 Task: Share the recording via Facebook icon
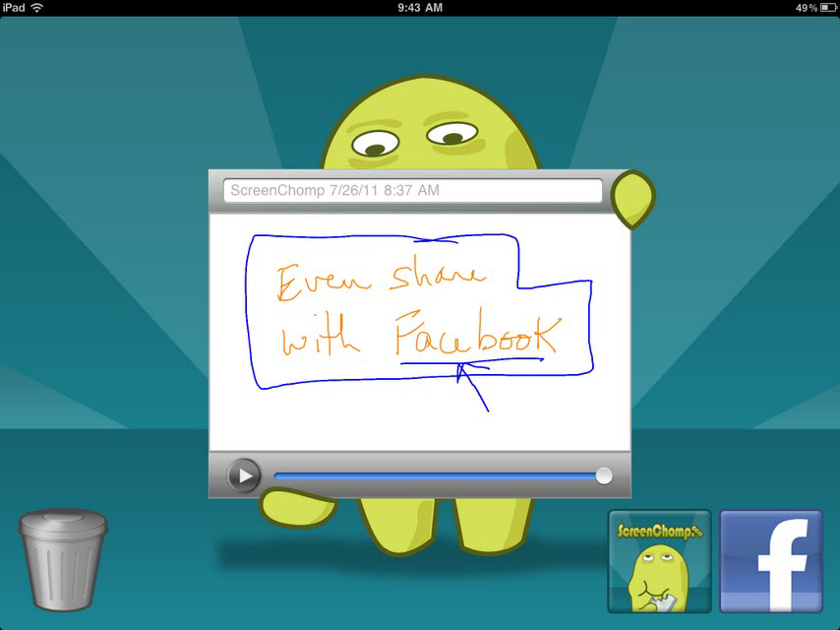click(771, 561)
